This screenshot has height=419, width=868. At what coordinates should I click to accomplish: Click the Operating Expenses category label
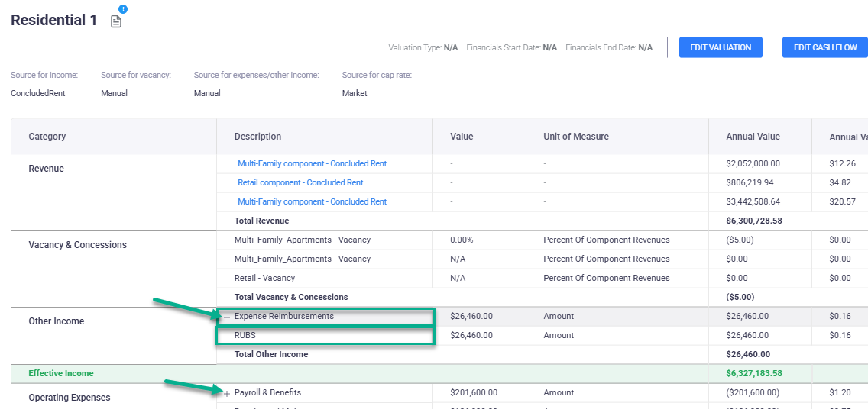point(70,398)
